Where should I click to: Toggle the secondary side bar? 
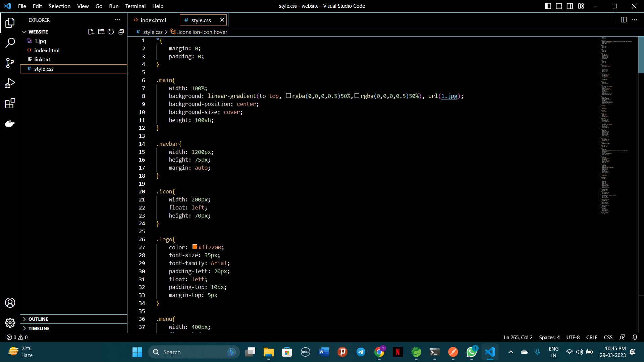point(570,6)
